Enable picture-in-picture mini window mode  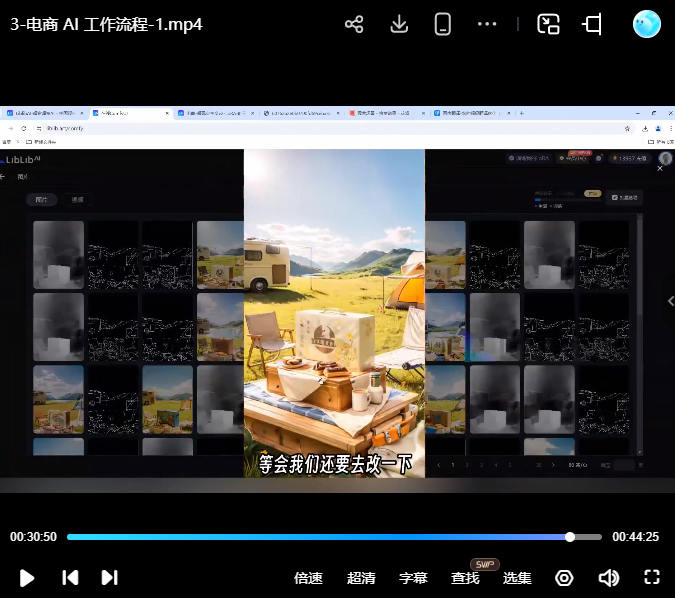coord(548,24)
